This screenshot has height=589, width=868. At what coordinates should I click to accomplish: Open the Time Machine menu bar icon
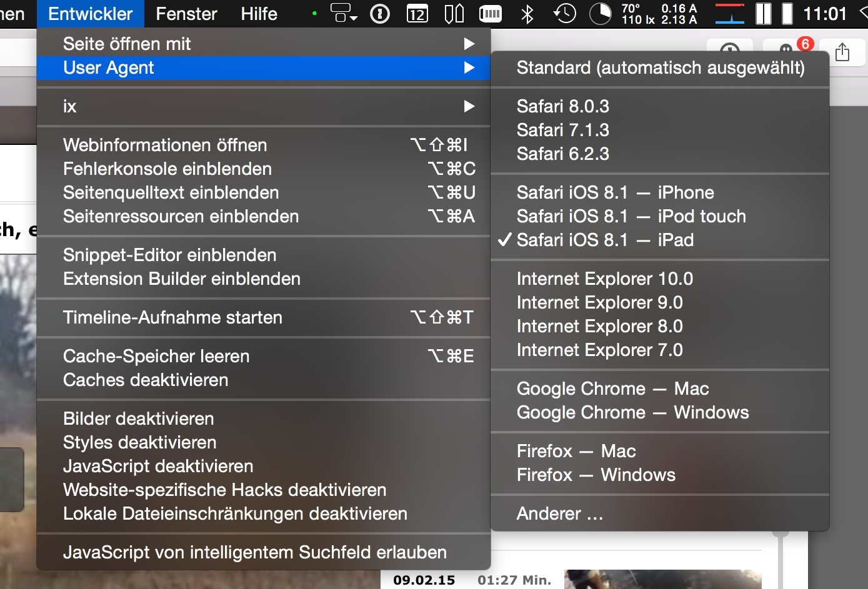(564, 13)
